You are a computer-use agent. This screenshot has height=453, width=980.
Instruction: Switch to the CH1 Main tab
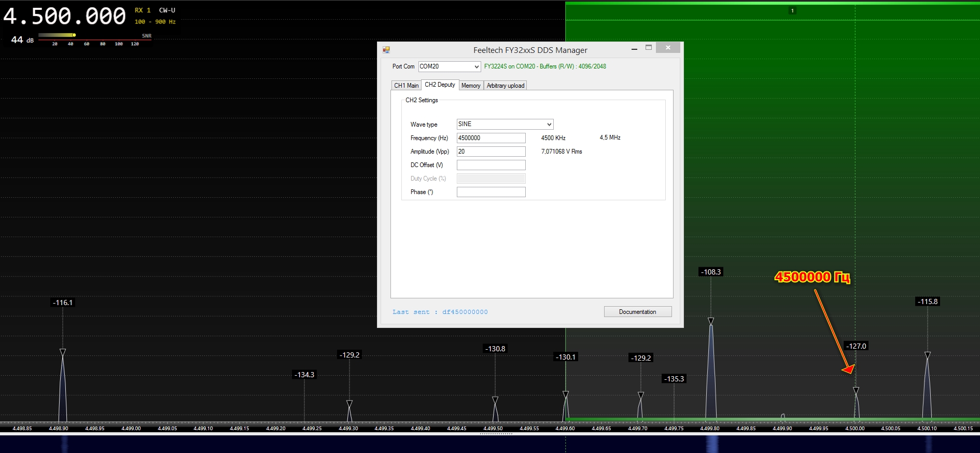click(406, 86)
